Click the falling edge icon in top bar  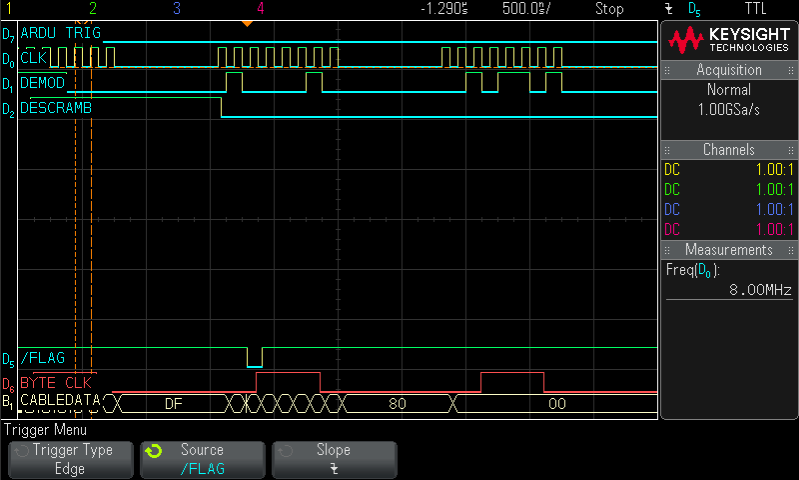tap(668, 9)
